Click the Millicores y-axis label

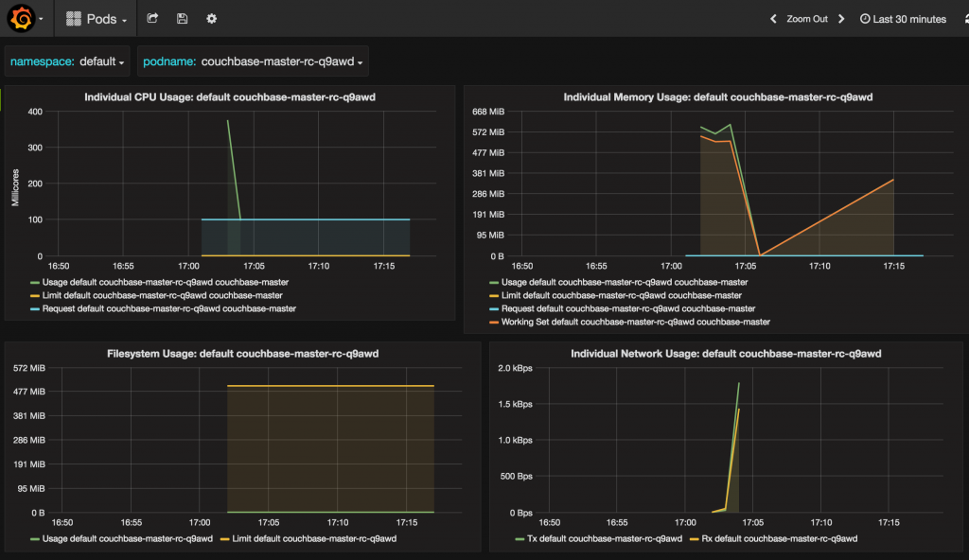(x=15, y=187)
